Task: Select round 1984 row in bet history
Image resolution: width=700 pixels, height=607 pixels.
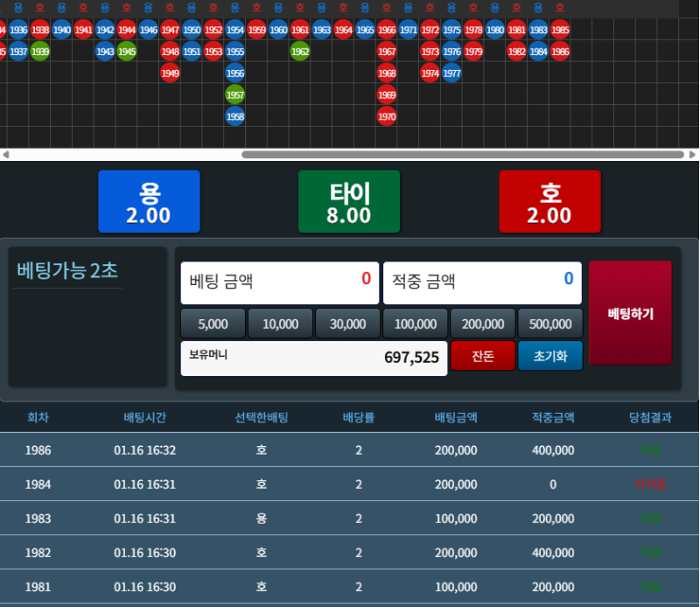Action: pos(349,485)
